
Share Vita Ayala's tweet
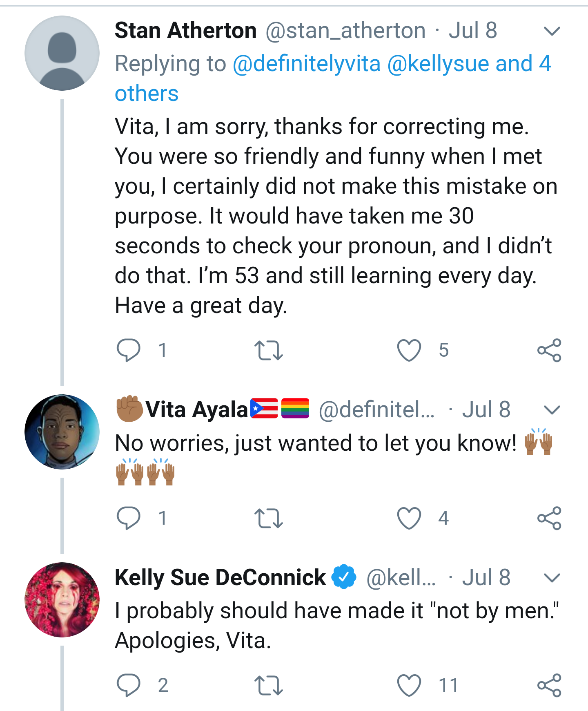click(549, 518)
